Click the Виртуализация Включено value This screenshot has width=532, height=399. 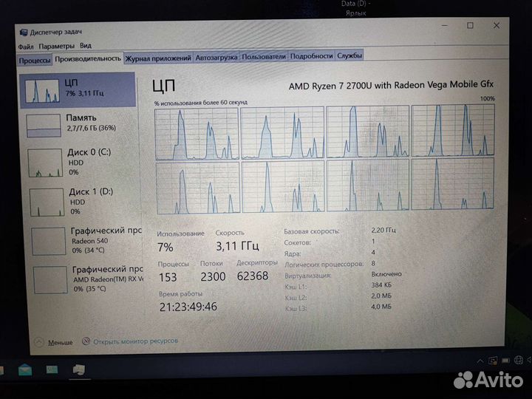click(x=386, y=274)
